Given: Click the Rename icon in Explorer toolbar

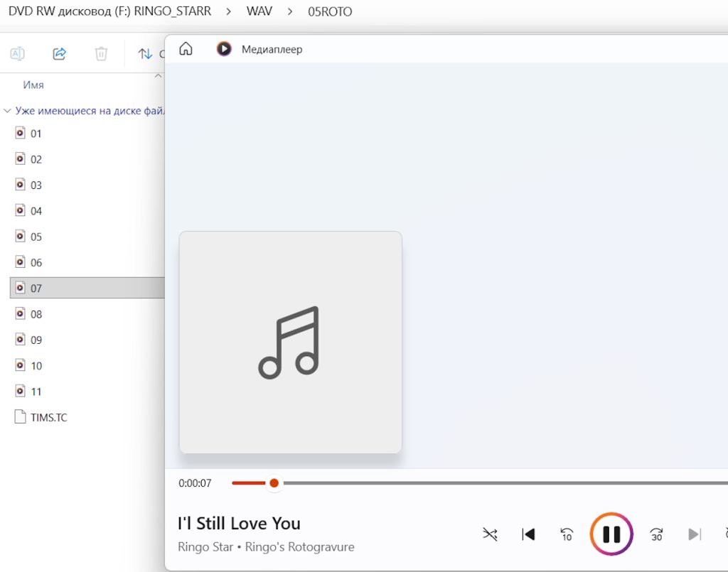Looking at the screenshot, I should (18, 54).
